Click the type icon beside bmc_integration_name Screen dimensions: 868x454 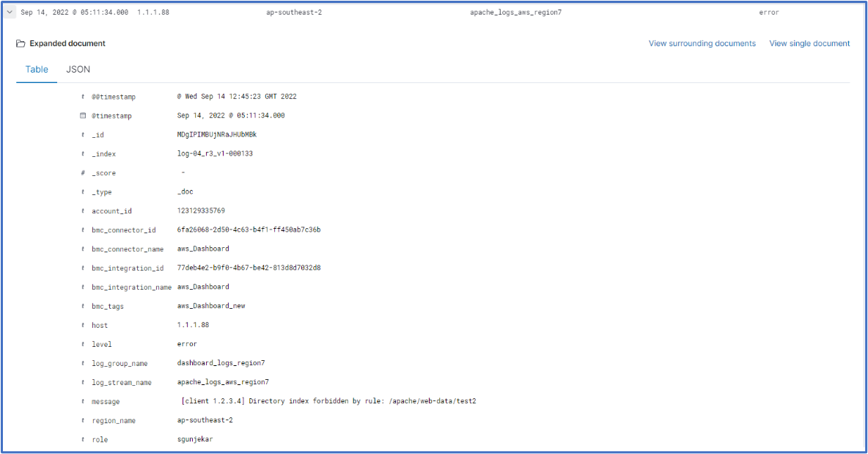point(83,287)
